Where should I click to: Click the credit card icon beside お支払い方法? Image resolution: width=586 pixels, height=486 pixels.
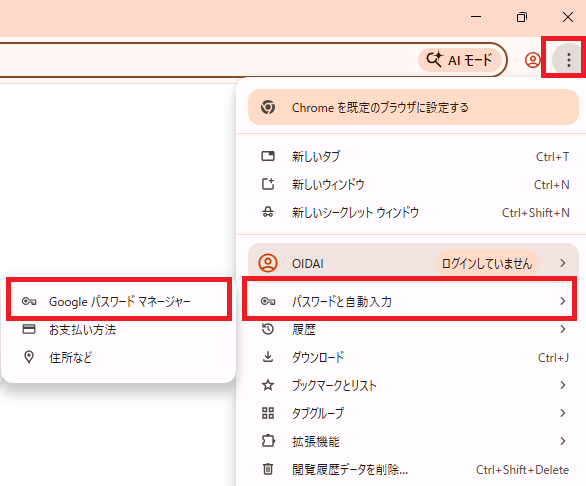(29, 329)
